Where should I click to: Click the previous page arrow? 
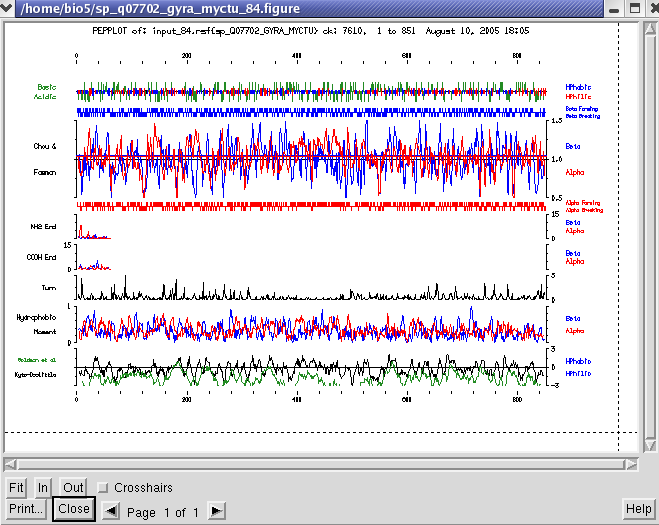pos(112,511)
